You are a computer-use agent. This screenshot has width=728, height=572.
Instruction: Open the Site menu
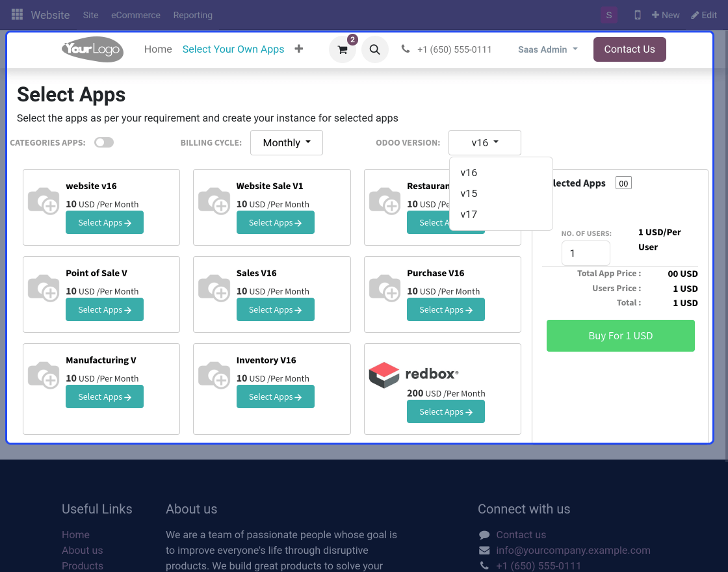pos(90,15)
